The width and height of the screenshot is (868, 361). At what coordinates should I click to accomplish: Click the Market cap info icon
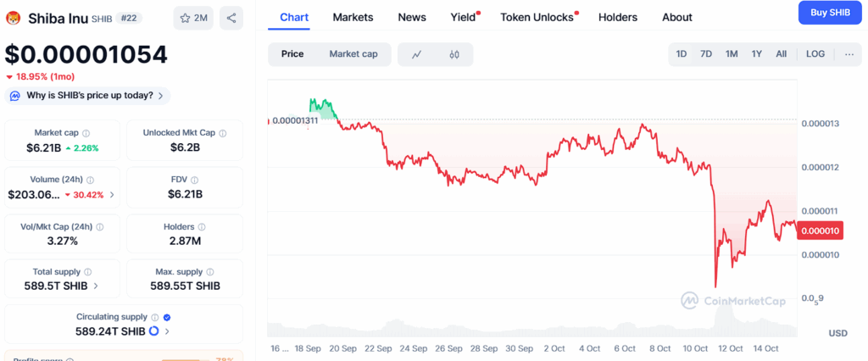point(86,133)
